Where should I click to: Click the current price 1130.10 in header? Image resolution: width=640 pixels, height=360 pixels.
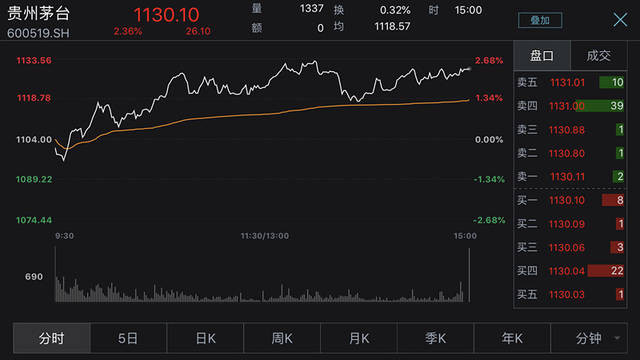click(167, 15)
